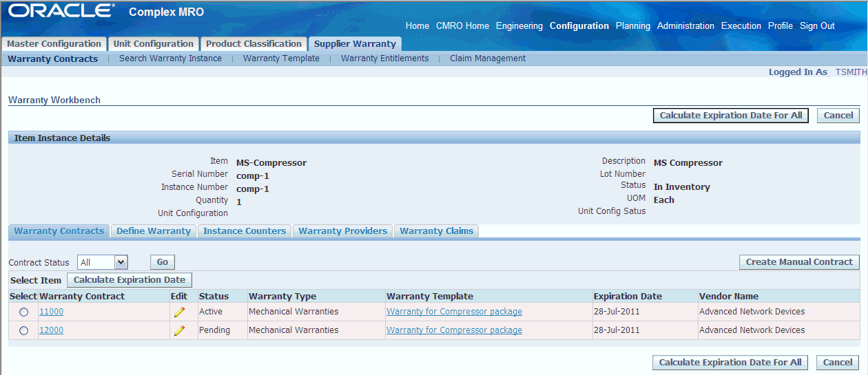Screen dimensions: 868x375
Task: Click the top Calculate Expiration Date For All
Action: 731,116
